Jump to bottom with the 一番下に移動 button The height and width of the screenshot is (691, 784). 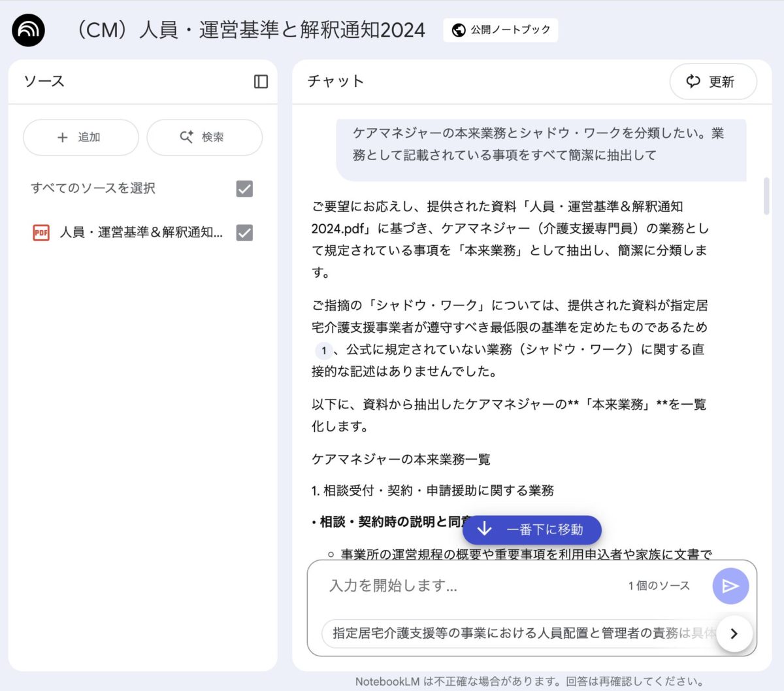pos(532,530)
